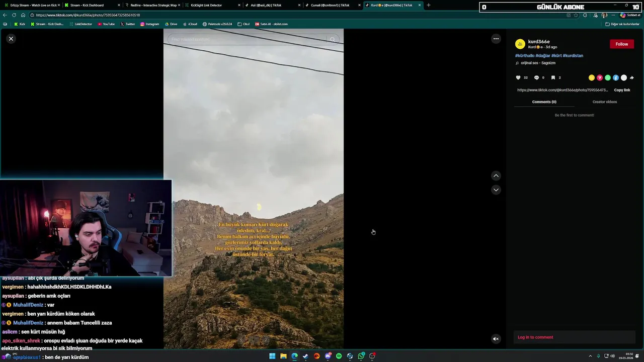Screen dimensions: 644x362
Task: Open Spotify from the taskbar
Action: 339,356
